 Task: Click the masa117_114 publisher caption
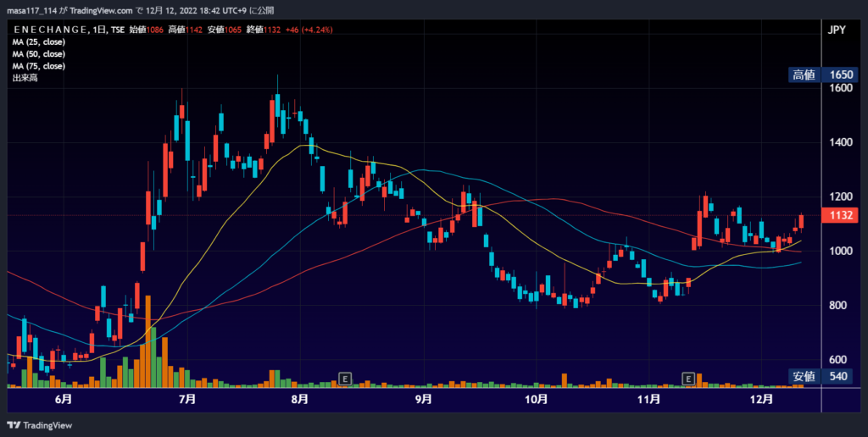click(31, 10)
